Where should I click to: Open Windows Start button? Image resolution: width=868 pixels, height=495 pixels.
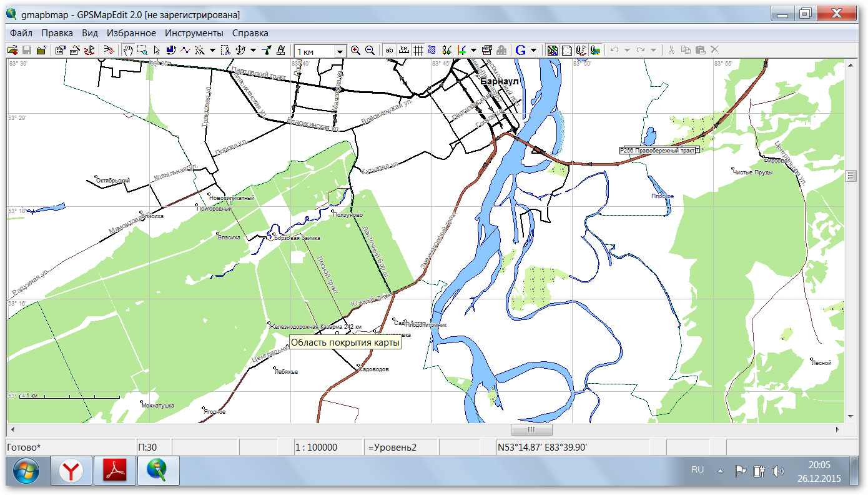[x=26, y=471]
